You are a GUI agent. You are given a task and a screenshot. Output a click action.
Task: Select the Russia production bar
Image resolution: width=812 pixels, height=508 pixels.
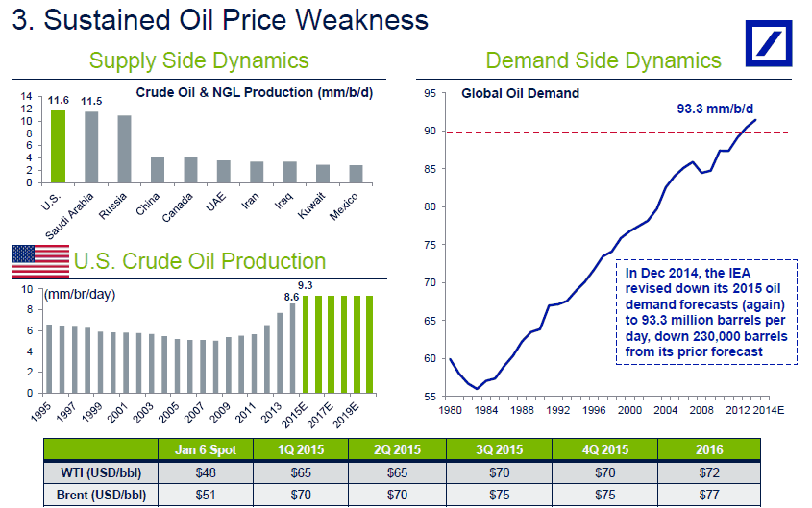point(124,149)
